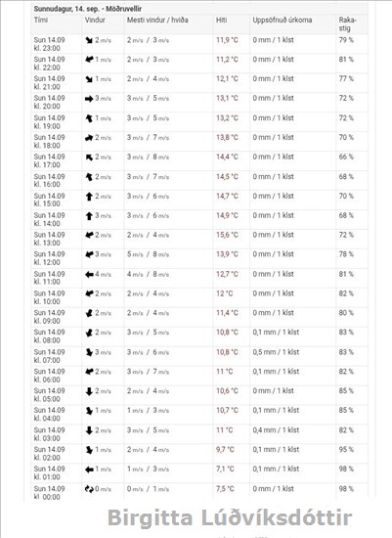Click the calm wind circular icon at 00:00

tap(89, 489)
